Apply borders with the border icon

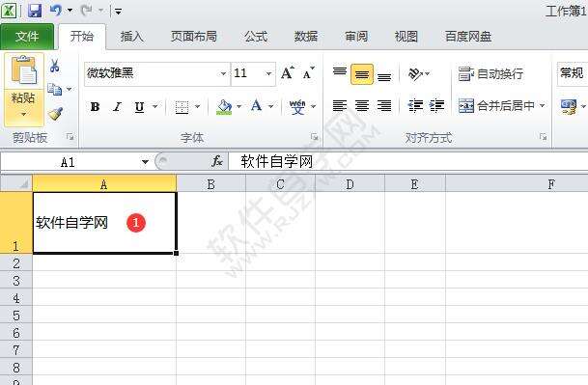(182, 107)
